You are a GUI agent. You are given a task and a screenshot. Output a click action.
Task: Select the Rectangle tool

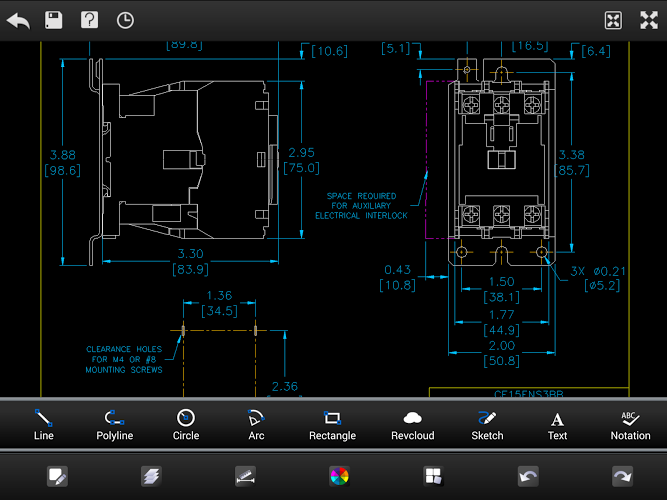[x=332, y=424]
